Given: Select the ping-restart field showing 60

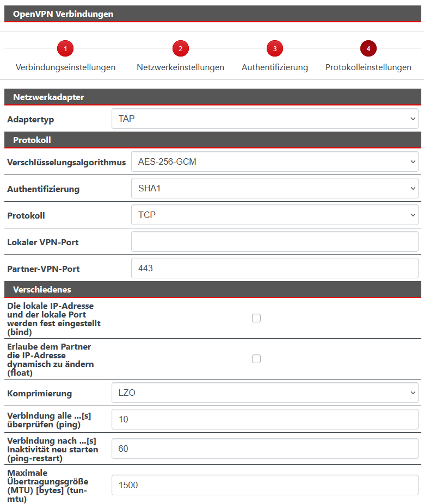Looking at the screenshot, I should pyautogui.click(x=265, y=449).
